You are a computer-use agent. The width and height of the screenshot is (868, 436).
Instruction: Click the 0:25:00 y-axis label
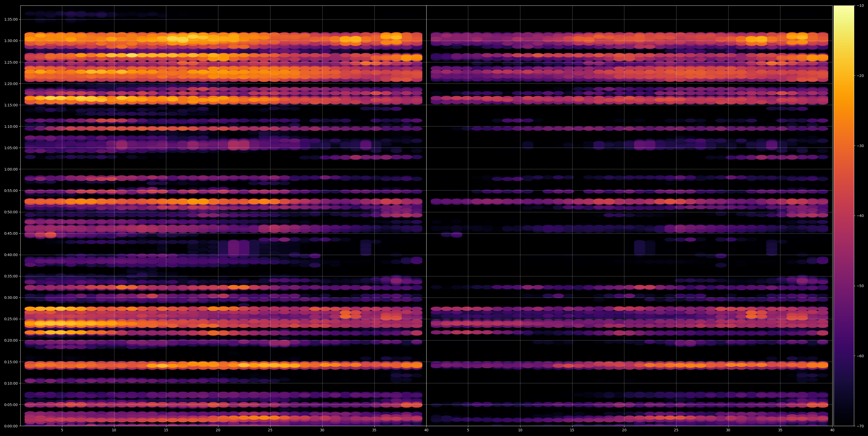[11, 319]
